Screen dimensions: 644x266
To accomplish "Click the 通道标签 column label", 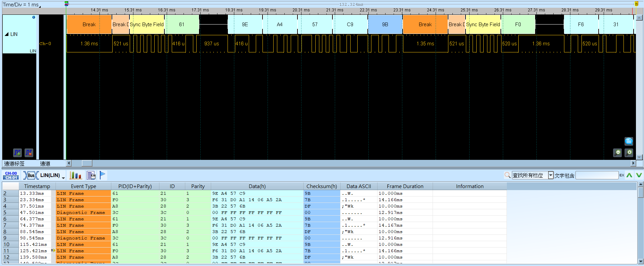I will pos(14,164).
